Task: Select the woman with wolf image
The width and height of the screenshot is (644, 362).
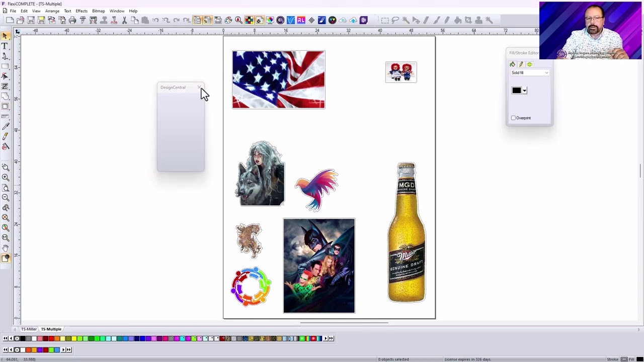Action: point(260,173)
